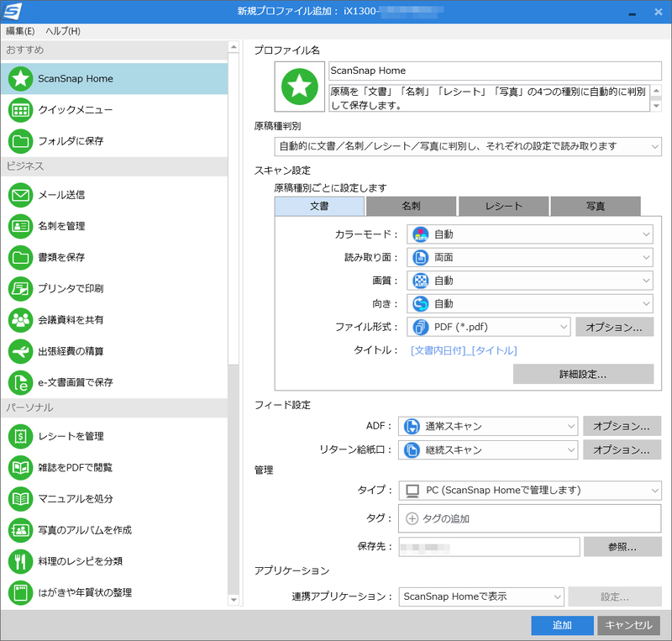This screenshot has width=672, height=641.
Task: Open the リターン給紙口 継続スキャン dropdown
Action: 488,449
